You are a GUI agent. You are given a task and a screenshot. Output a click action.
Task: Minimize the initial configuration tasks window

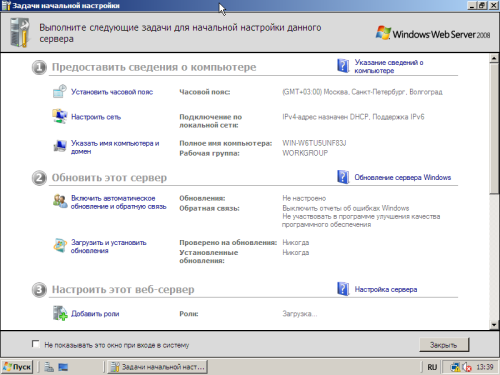pos(472,5)
